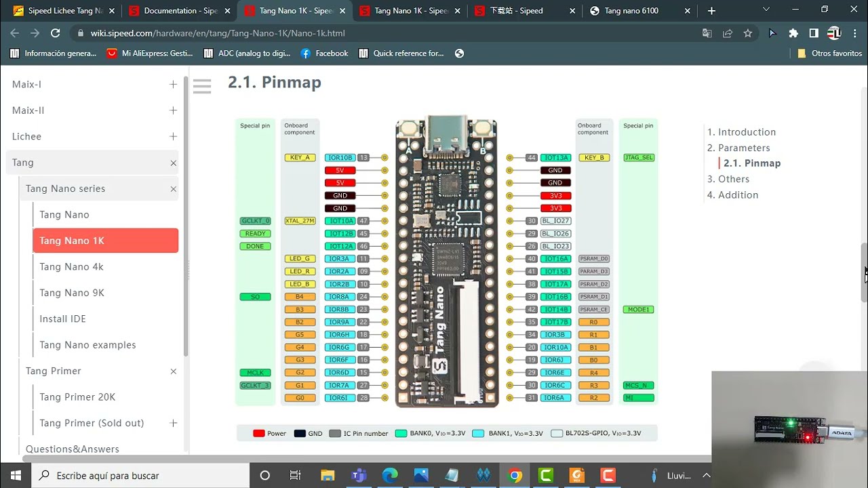868x488 pixels.
Task: Expand the Lichee sidebar section
Action: (x=173, y=136)
